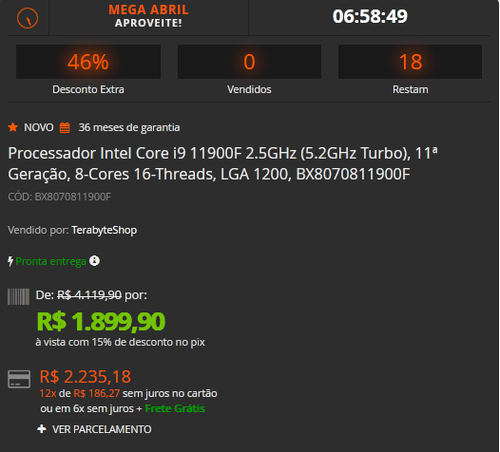
Task: Click the 12x de R$ 186,27 installment text
Action: click(x=80, y=394)
